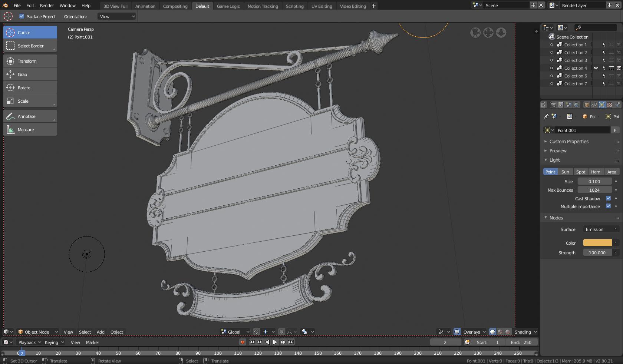Activate the Scale tool
Viewport: 623px width, 364px height.
click(30, 101)
